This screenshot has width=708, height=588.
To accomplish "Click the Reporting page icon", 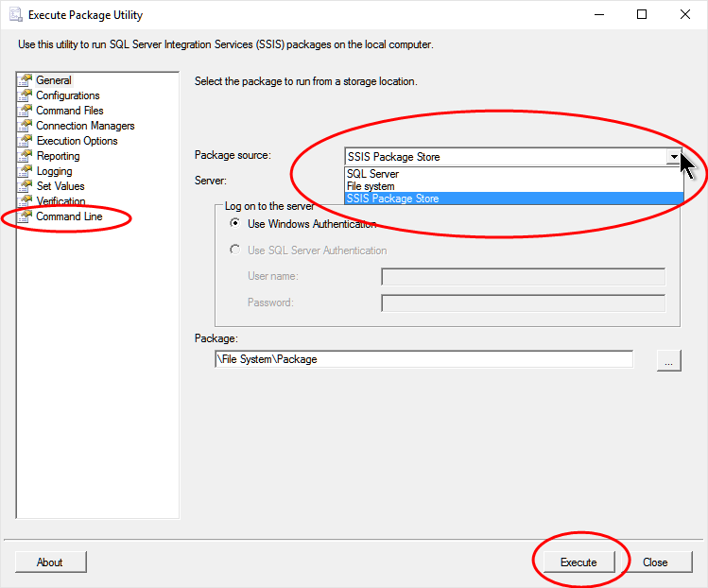I will coord(26,156).
